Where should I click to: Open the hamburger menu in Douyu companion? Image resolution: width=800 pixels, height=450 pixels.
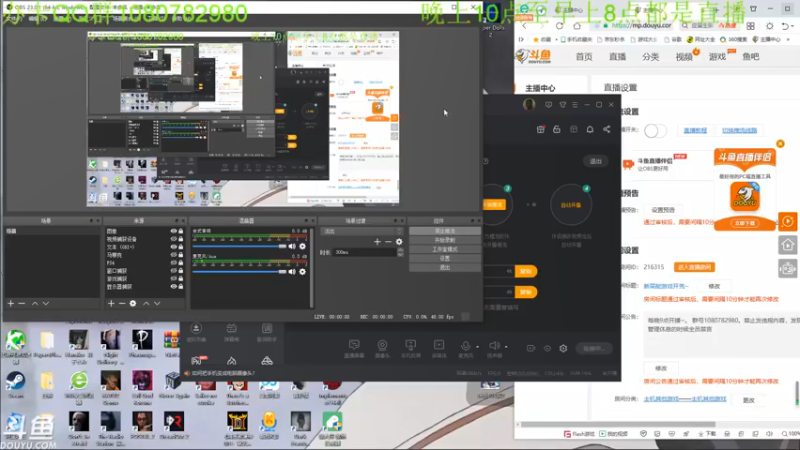click(575, 105)
